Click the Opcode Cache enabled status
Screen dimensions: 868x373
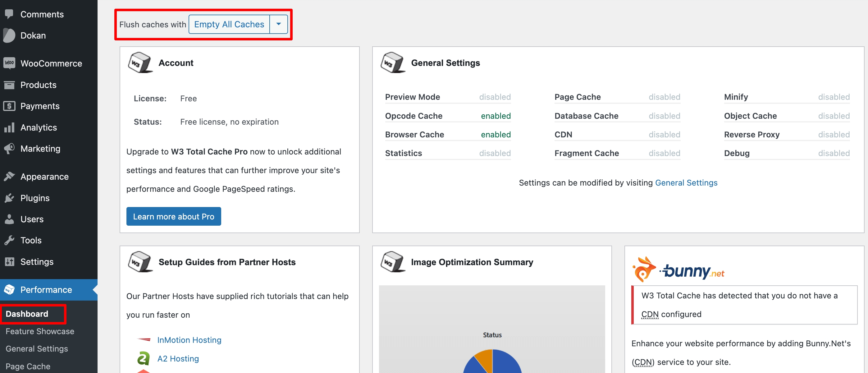[496, 116]
